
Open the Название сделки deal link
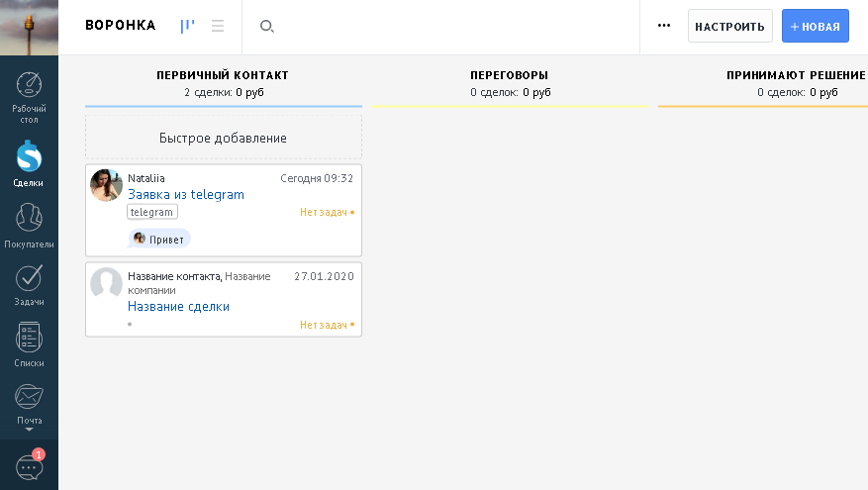point(178,307)
